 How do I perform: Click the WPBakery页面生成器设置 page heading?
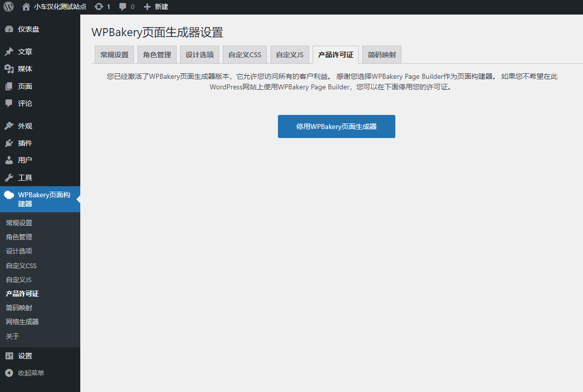(157, 32)
